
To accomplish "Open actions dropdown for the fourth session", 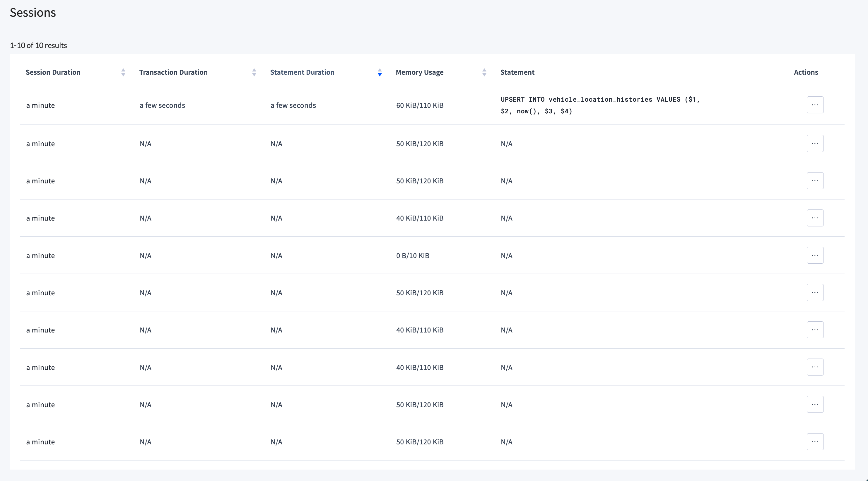I will [815, 218].
